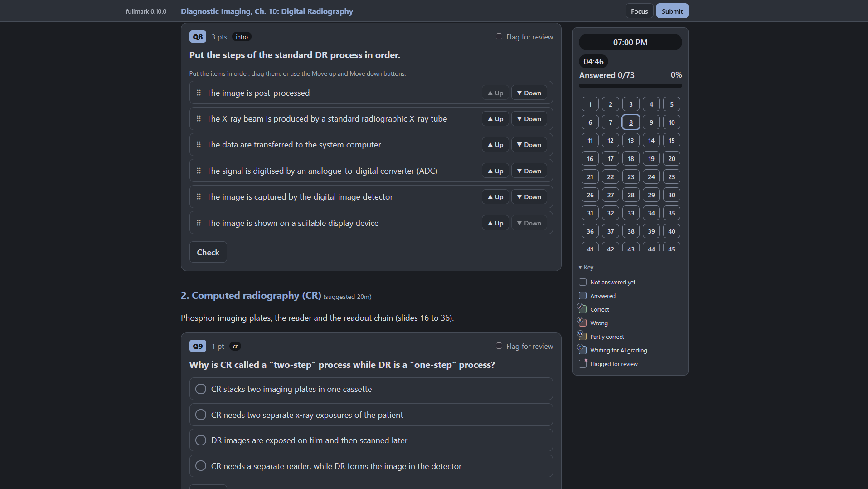The width and height of the screenshot is (868, 489).
Task: Move the X-ray beam row down
Action: coord(529,119)
